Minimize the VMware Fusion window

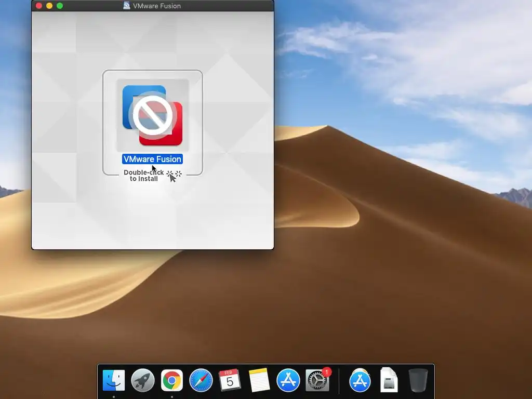(x=49, y=6)
